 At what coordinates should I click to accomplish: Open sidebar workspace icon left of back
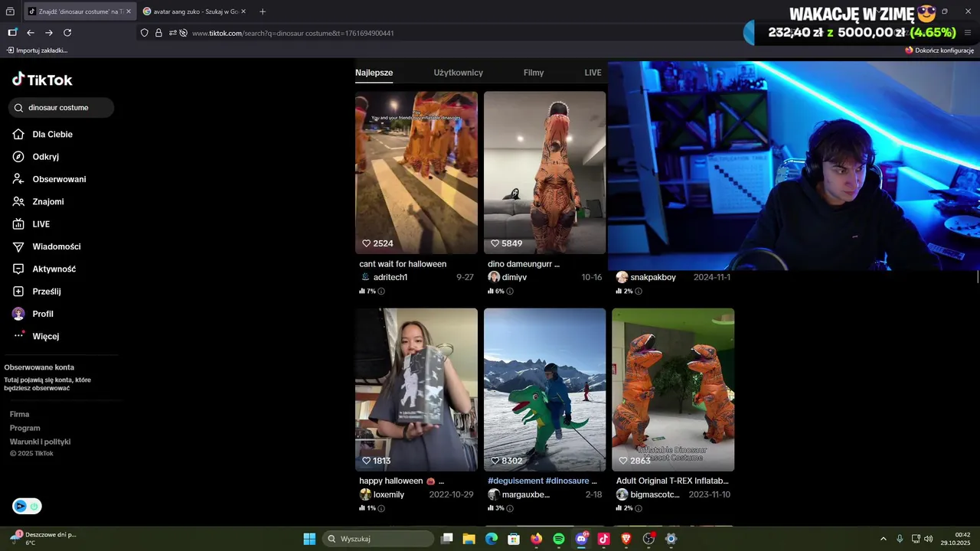click(x=12, y=33)
